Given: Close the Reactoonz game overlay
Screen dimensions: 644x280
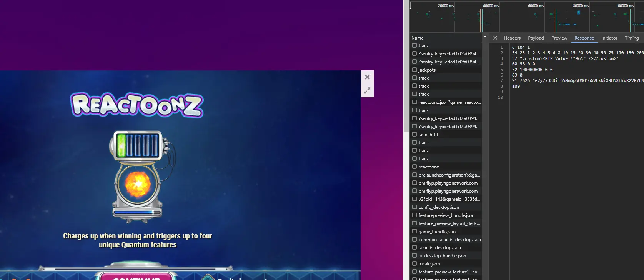Looking at the screenshot, I should [x=367, y=77].
